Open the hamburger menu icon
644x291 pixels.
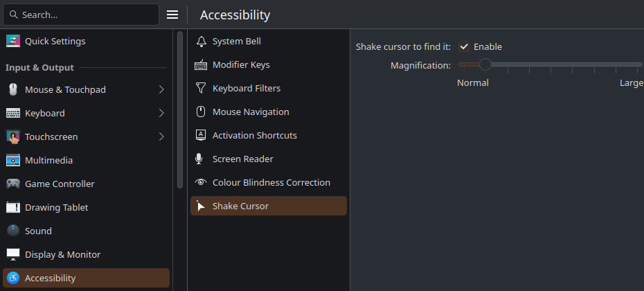tap(172, 15)
